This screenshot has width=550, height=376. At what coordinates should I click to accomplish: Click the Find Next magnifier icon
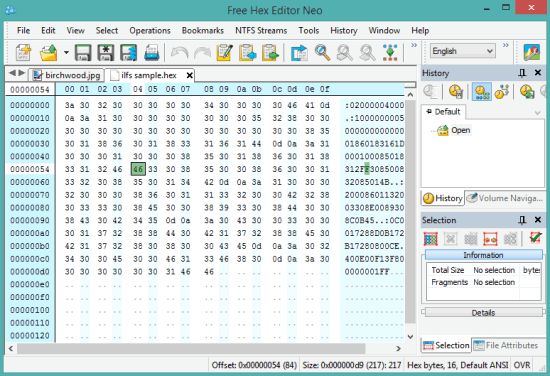point(367,52)
